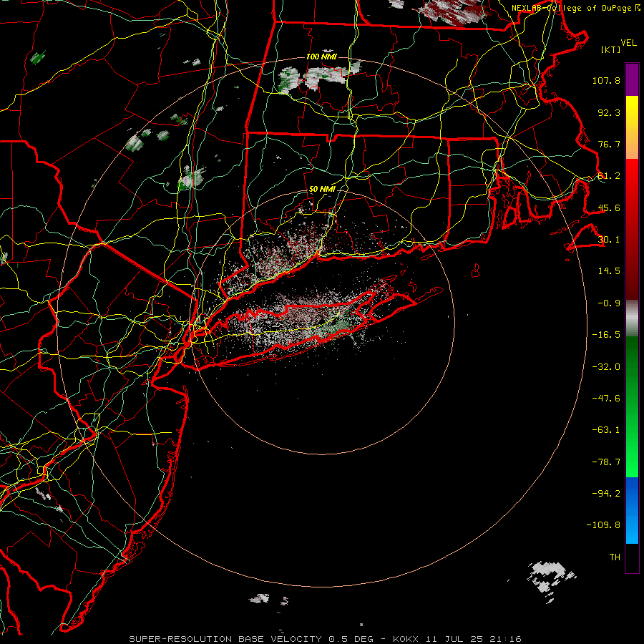Click the TH legend label
This screenshot has width=644, height=644.
click(x=615, y=557)
